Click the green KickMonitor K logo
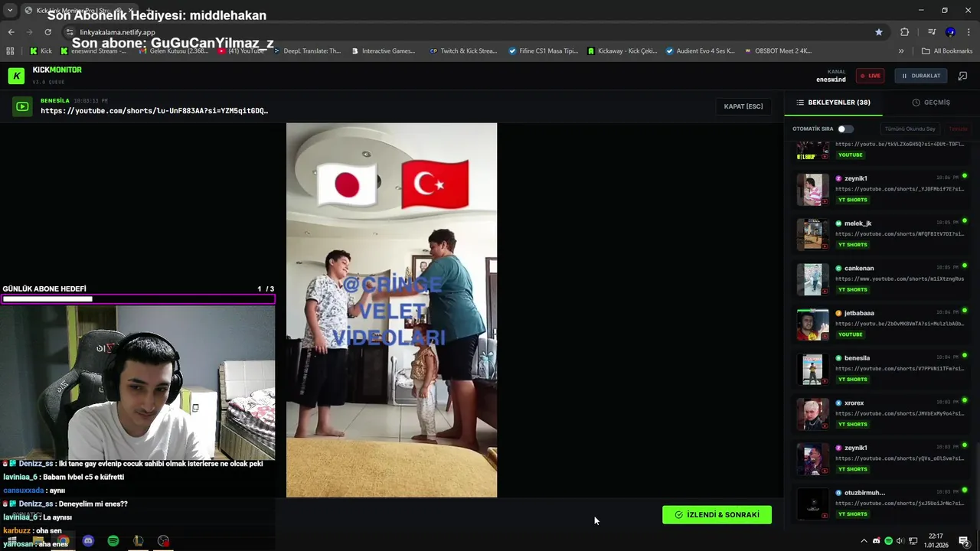The image size is (980, 551). (16, 76)
